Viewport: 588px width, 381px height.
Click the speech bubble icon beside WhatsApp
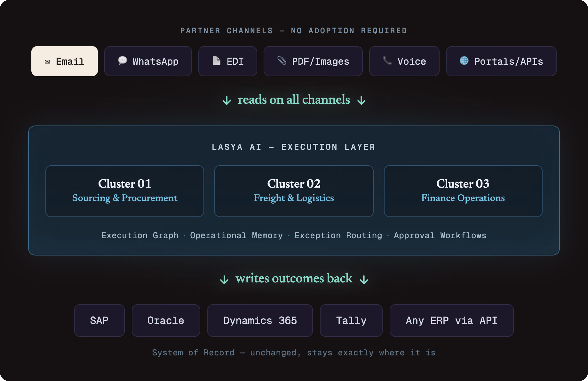pyautogui.click(x=123, y=61)
